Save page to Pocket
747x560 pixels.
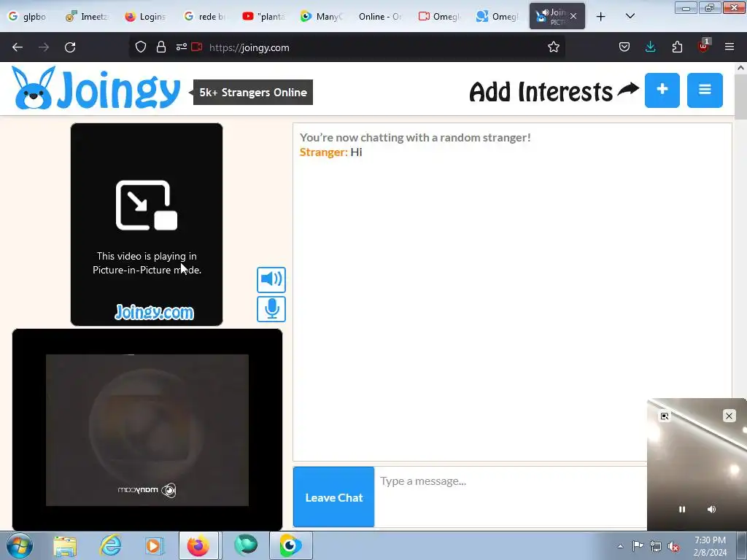tap(624, 47)
